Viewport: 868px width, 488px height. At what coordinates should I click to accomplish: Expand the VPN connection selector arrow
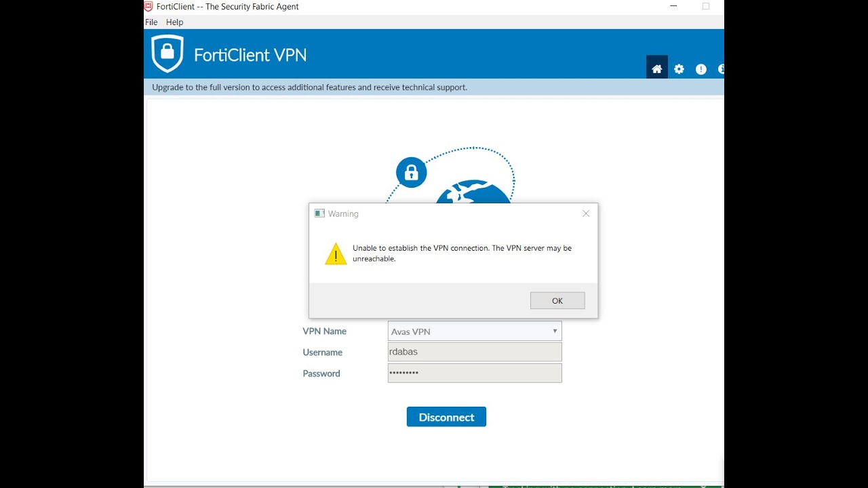point(554,331)
